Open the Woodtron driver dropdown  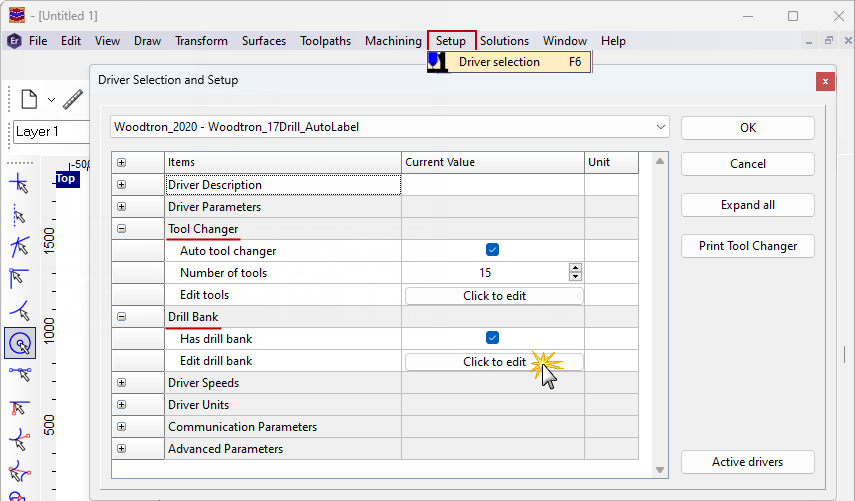[x=660, y=127]
